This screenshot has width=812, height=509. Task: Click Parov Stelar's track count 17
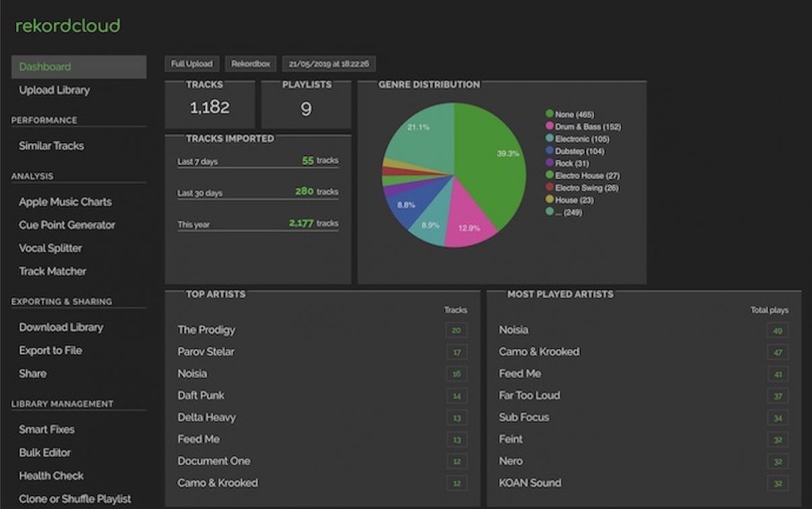click(x=457, y=352)
